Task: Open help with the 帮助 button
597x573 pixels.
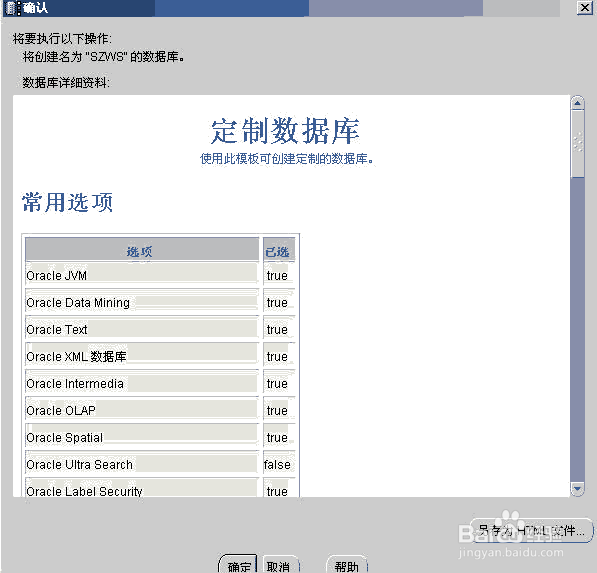Action: click(347, 565)
